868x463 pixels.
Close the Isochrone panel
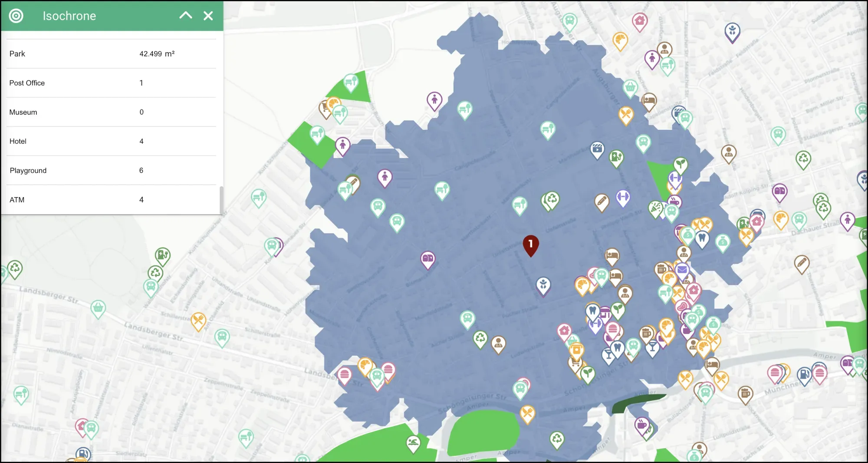208,16
